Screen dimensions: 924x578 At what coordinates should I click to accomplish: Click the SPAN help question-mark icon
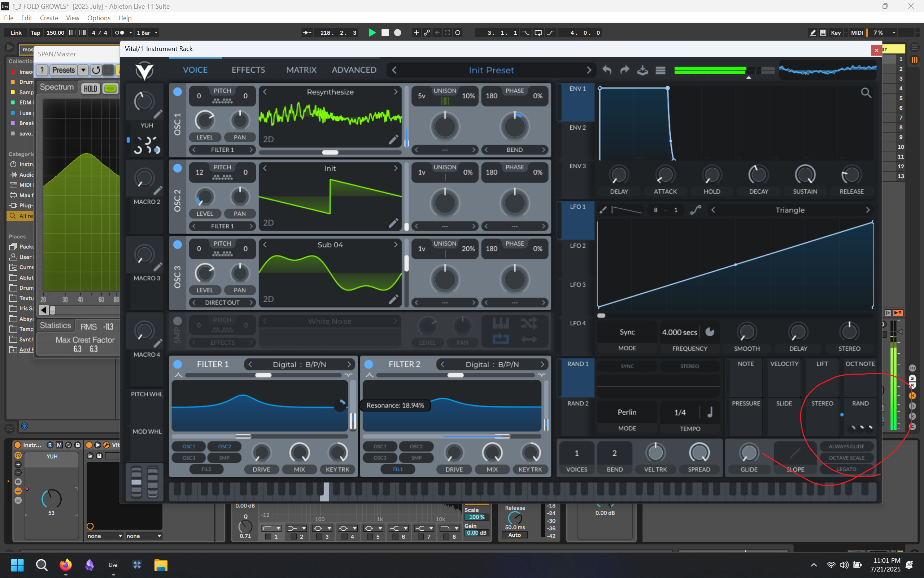(x=42, y=70)
